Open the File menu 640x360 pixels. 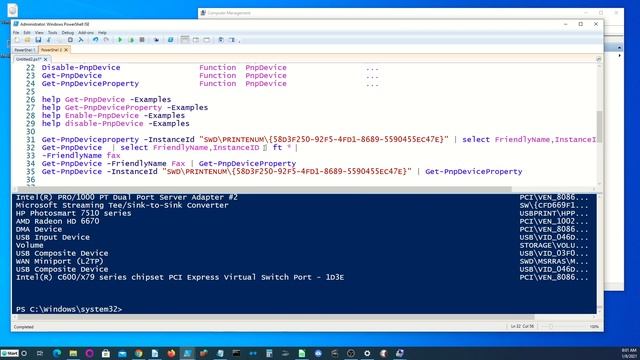click(x=16, y=33)
